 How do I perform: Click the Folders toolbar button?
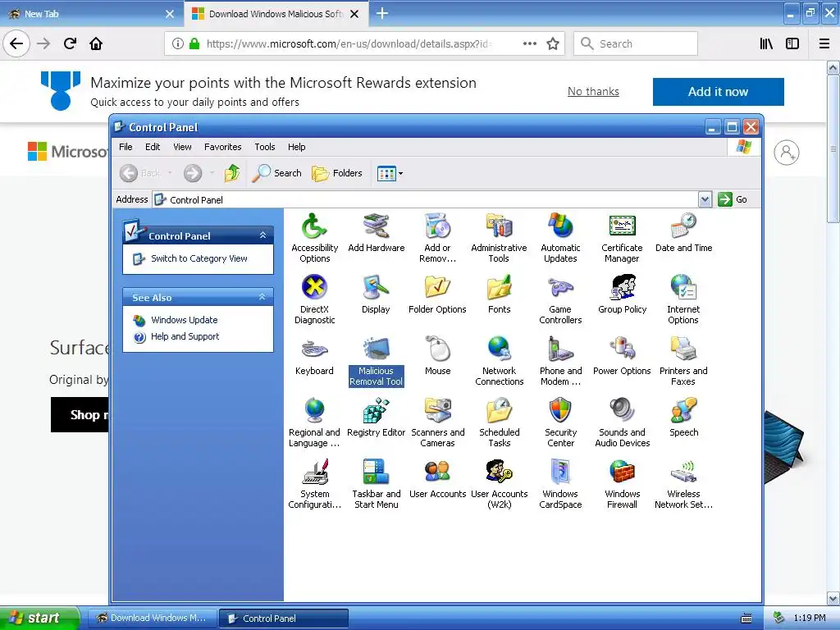coord(337,173)
